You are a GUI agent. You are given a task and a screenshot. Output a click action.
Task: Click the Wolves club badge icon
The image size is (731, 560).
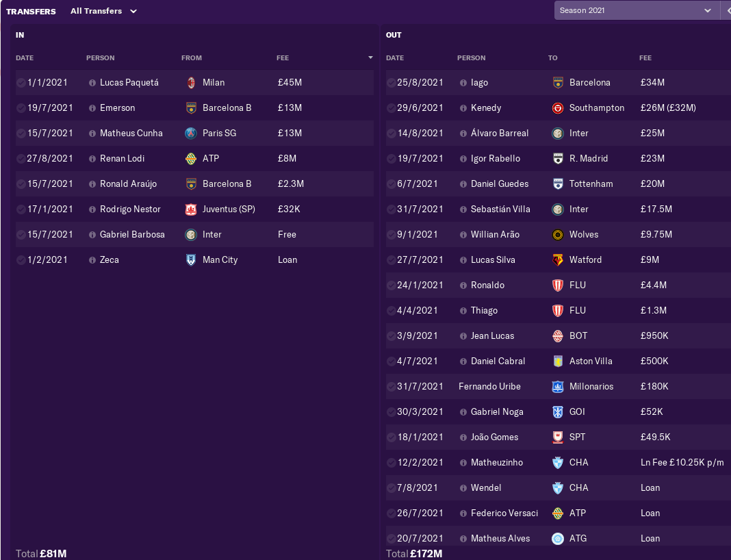tap(558, 235)
